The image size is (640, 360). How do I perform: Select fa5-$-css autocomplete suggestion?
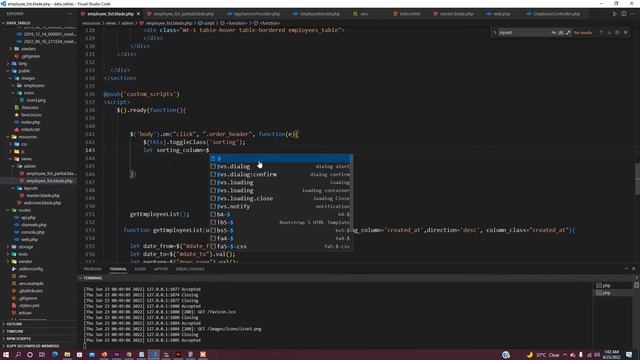coord(281,247)
